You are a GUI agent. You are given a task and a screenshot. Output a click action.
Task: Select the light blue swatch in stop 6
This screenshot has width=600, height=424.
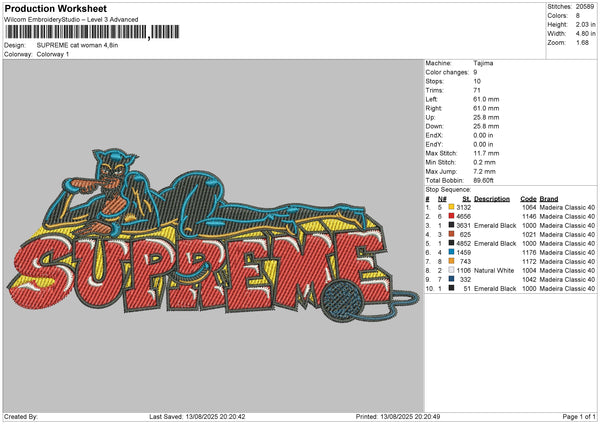coord(451,252)
